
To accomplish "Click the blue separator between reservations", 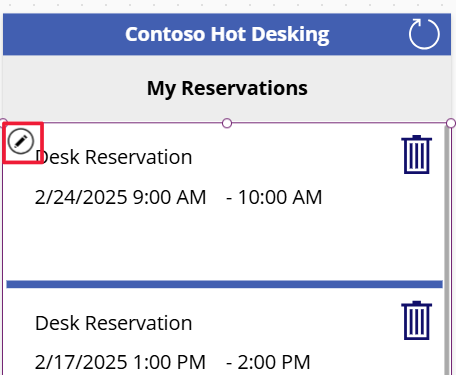I will pos(224,284).
